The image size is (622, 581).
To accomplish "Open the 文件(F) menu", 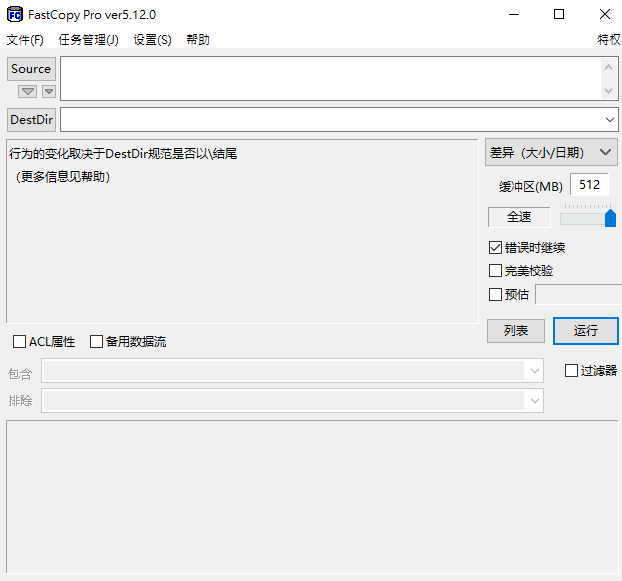I will pos(25,40).
